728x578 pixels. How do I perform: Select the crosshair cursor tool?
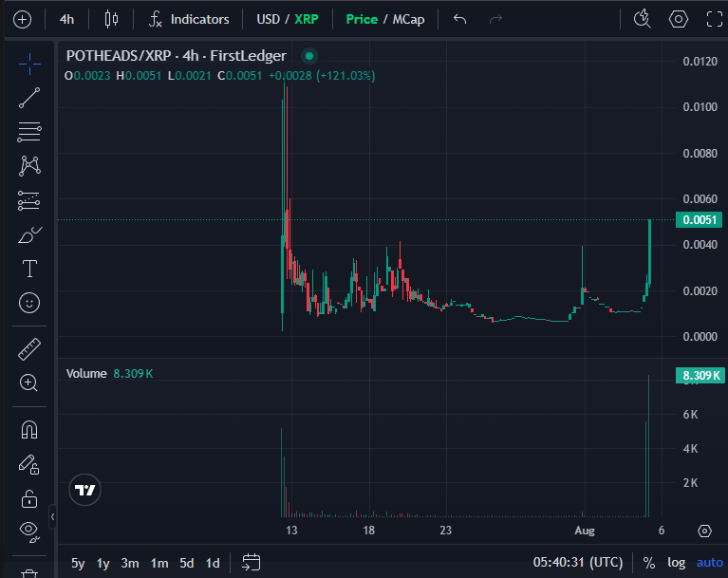[29, 64]
